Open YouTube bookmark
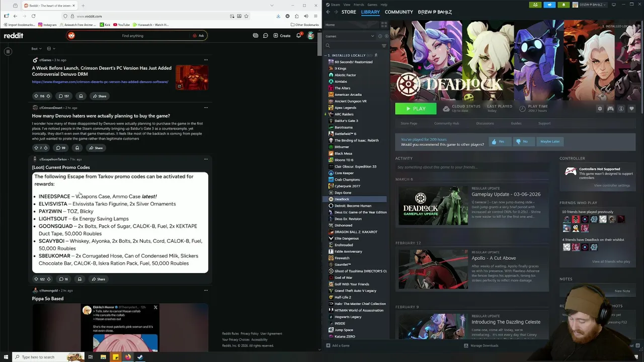Image resolution: width=644 pixels, height=362 pixels. 121,25
